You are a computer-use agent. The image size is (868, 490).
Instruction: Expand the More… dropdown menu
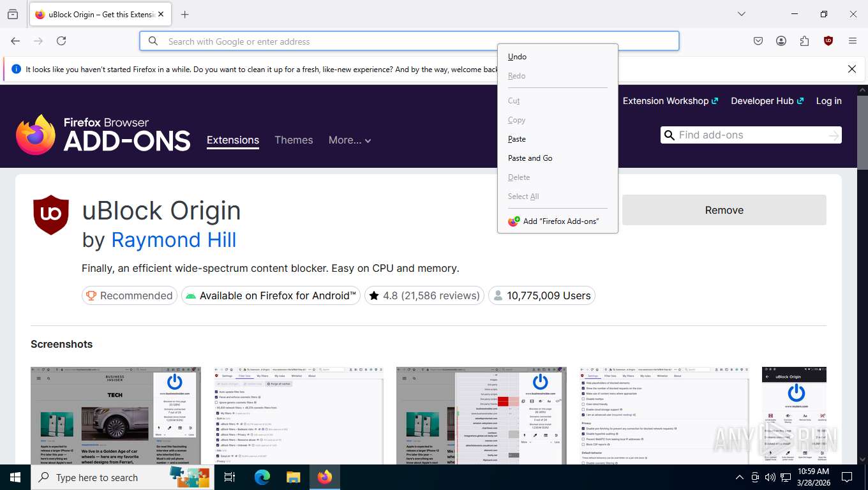(350, 140)
